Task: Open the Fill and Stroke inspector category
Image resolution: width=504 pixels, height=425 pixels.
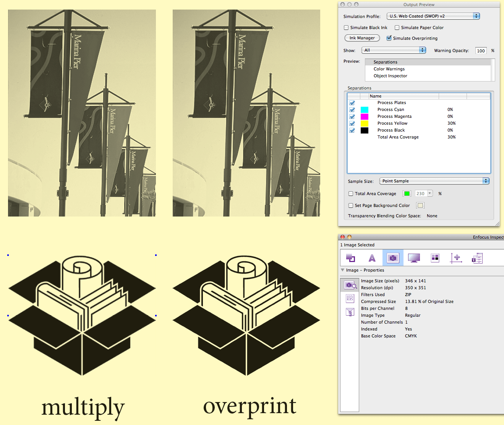Action: click(x=351, y=258)
